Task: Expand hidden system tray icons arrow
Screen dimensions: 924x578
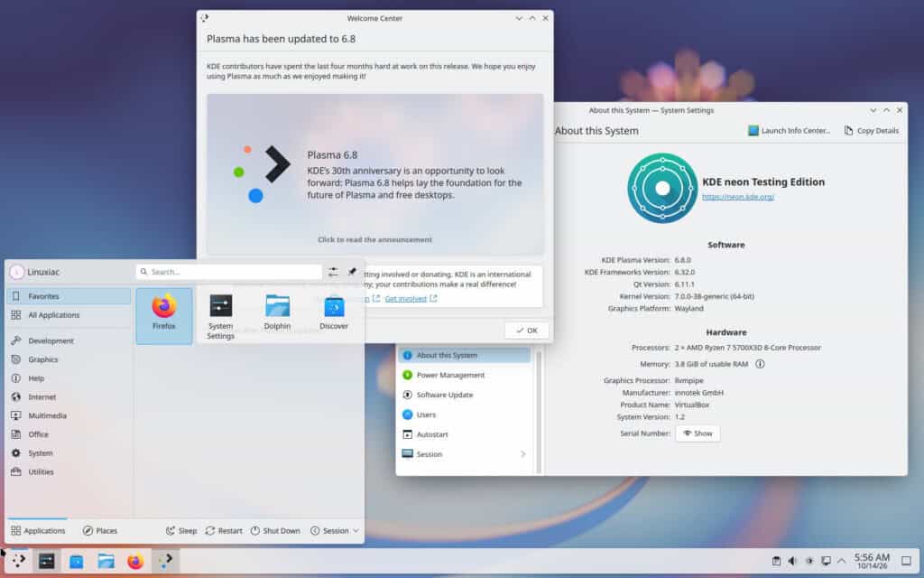Action: pos(842,561)
